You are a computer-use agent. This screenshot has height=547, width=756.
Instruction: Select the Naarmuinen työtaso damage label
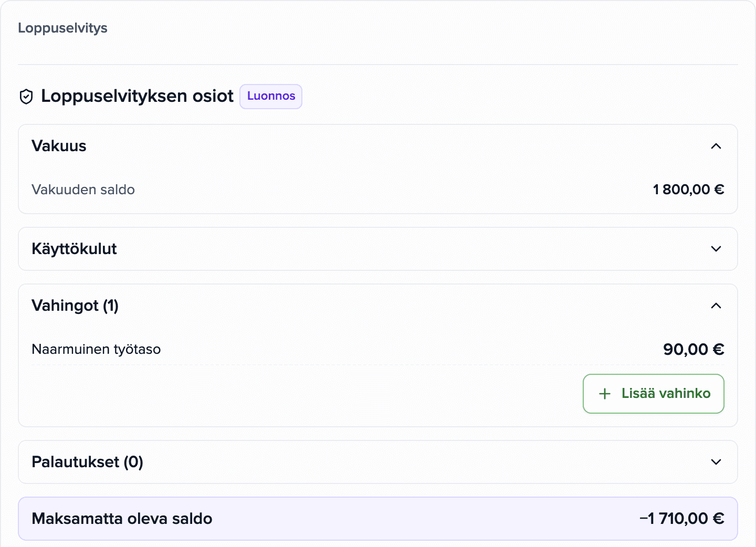point(96,349)
